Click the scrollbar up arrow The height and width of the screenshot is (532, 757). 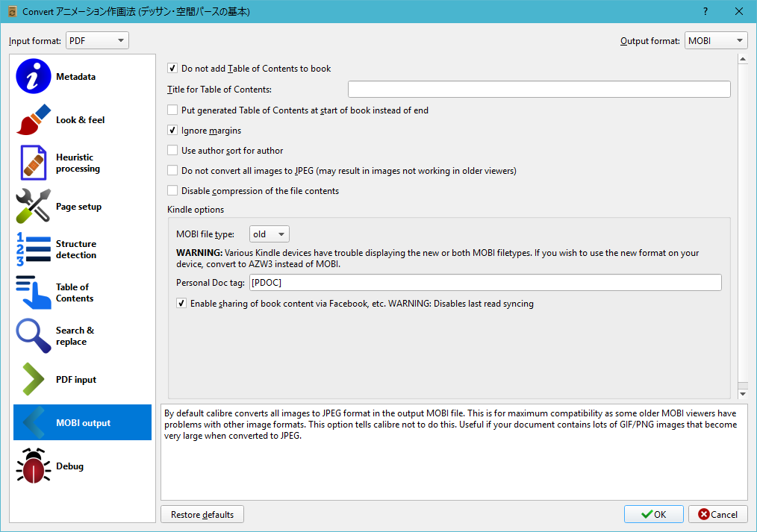tap(743, 59)
